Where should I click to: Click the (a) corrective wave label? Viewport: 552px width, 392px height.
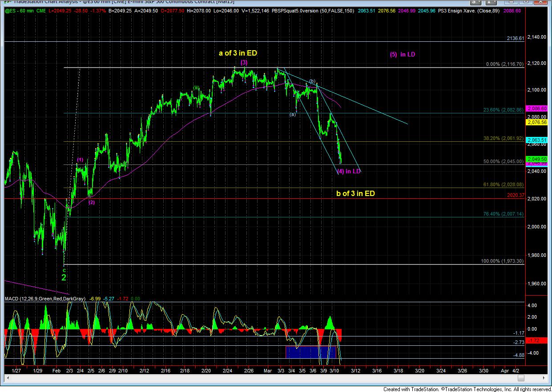(x=293, y=114)
